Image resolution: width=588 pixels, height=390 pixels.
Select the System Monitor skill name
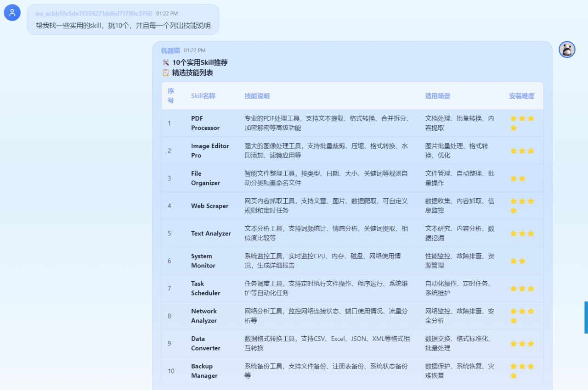203,261
